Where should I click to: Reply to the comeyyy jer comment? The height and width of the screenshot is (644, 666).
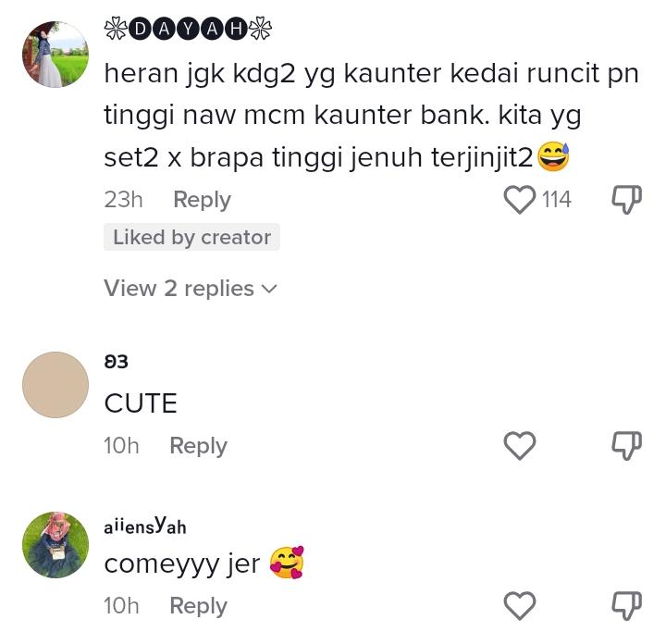(x=198, y=606)
